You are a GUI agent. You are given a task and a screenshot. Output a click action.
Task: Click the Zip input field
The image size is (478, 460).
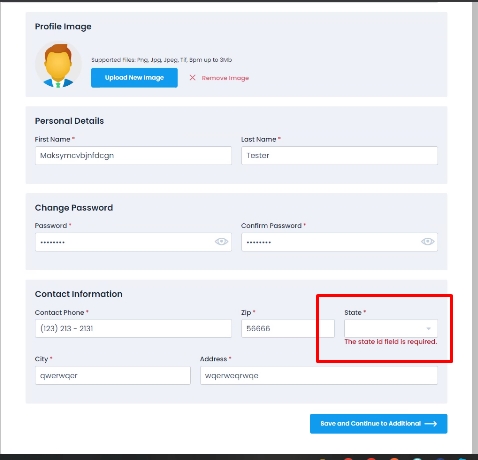pyautogui.click(x=288, y=328)
